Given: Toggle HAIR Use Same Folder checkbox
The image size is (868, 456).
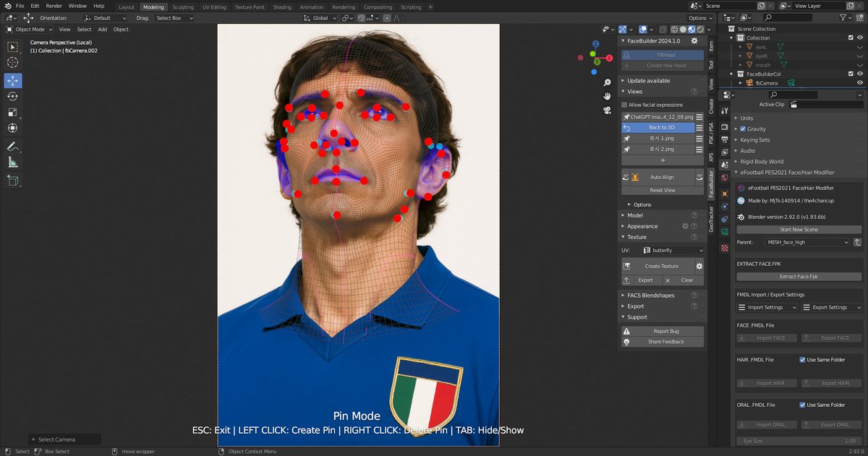Looking at the screenshot, I should (803, 359).
